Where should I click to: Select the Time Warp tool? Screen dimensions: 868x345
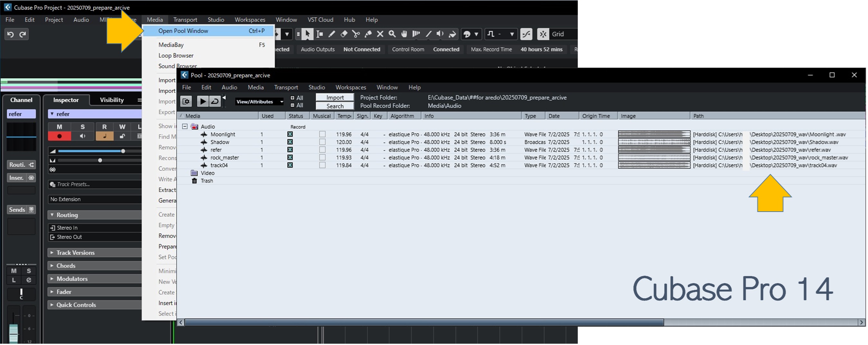416,34
